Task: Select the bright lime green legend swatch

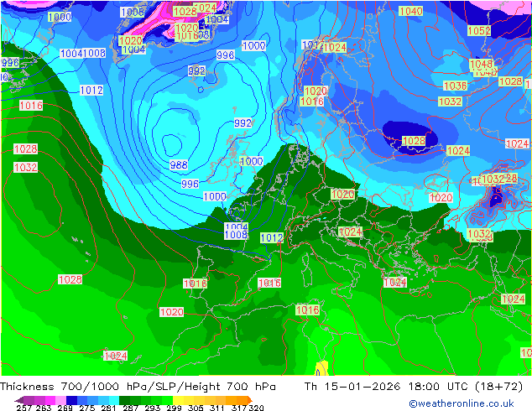Action: click(167, 400)
